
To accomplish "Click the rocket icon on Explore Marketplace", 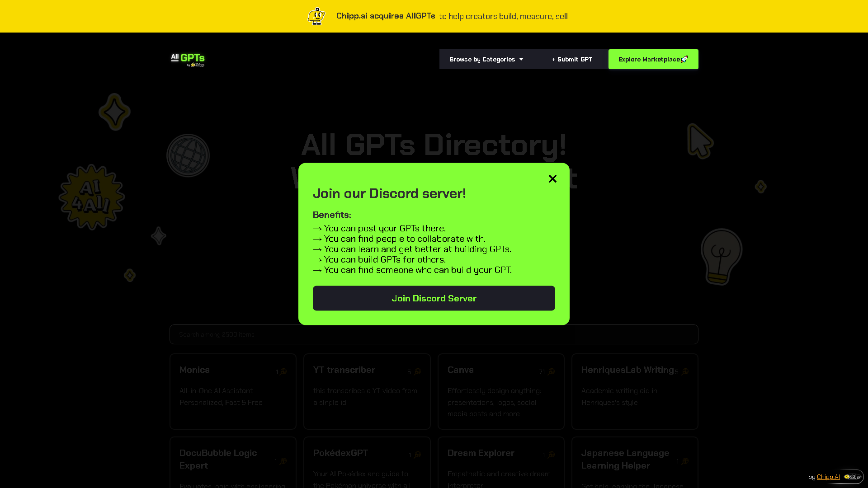I will click(684, 59).
